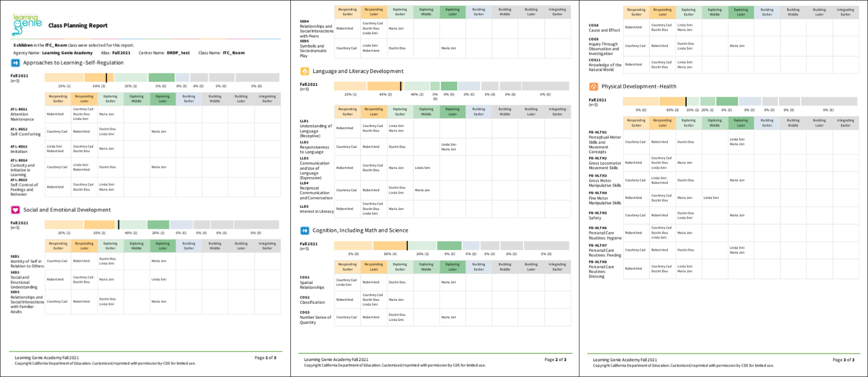Click the black marker on Cognition Fall 2021 bar
This screenshot has height=377, width=868.
[407, 246]
